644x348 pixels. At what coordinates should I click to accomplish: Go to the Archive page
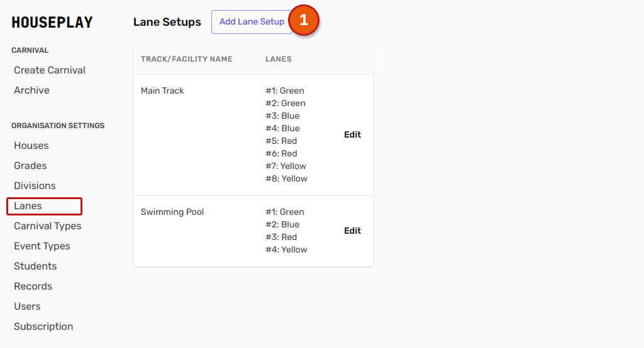coord(31,90)
